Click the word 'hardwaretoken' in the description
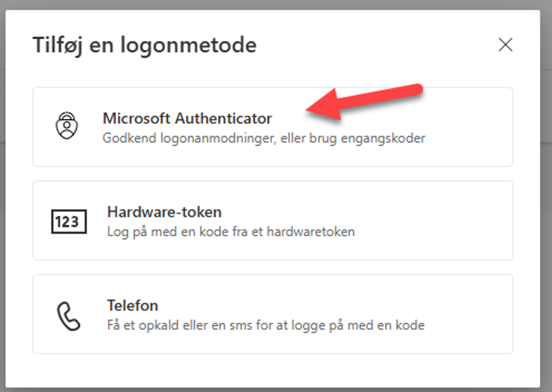Image resolution: width=552 pixels, height=392 pixels. pyautogui.click(x=311, y=232)
